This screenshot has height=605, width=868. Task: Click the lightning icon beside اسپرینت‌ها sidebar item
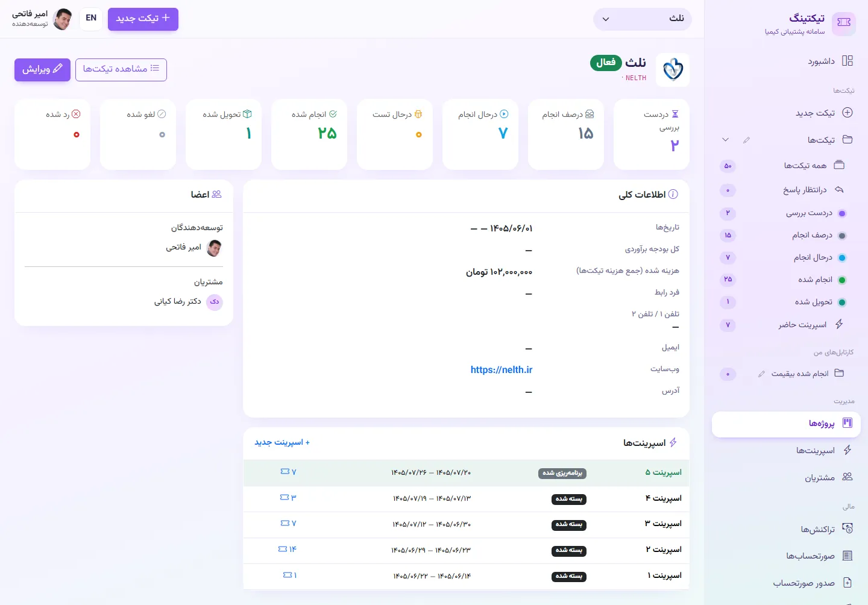tap(848, 450)
